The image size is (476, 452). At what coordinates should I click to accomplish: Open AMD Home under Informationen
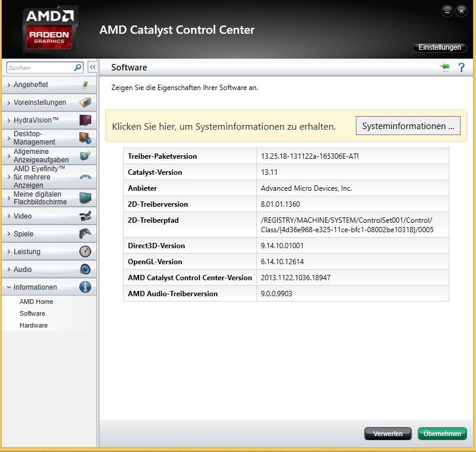pyautogui.click(x=36, y=302)
